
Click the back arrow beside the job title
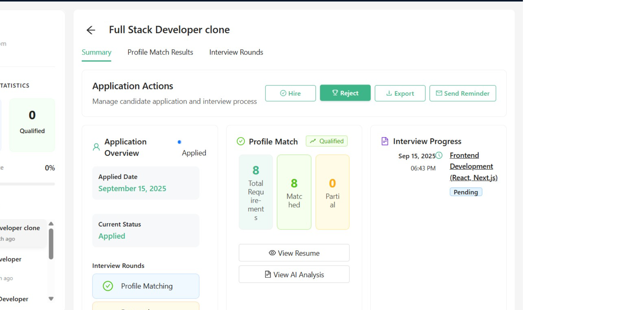(x=91, y=30)
